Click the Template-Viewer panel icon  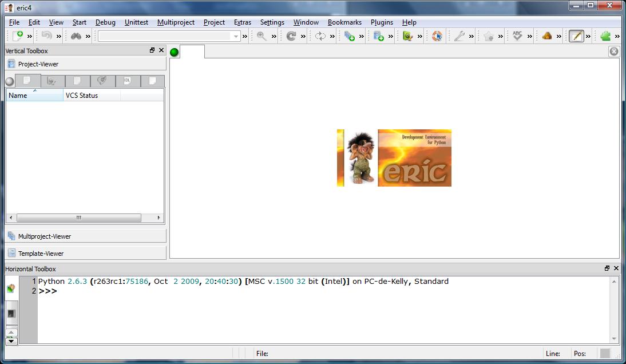(x=11, y=253)
